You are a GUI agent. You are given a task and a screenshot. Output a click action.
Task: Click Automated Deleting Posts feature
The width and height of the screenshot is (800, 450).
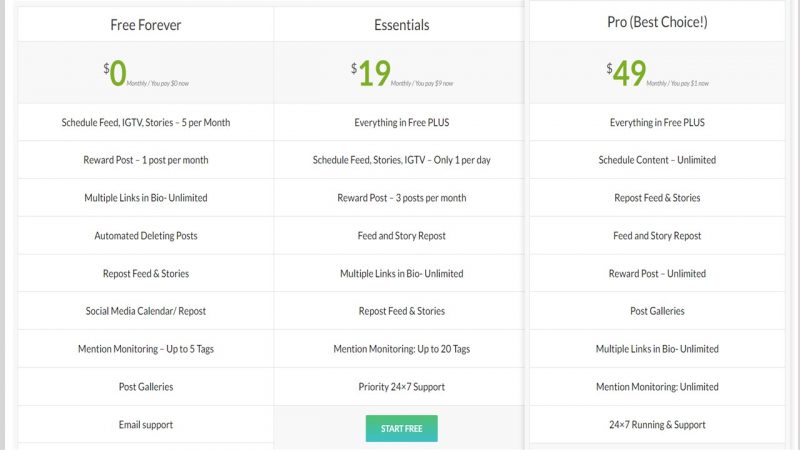pyautogui.click(x=145, y=236)
